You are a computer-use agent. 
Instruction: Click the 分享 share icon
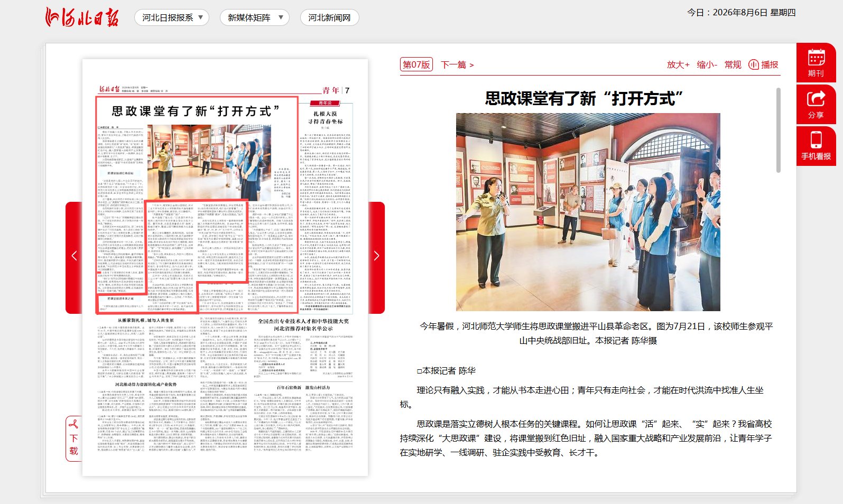click(816, 104)
